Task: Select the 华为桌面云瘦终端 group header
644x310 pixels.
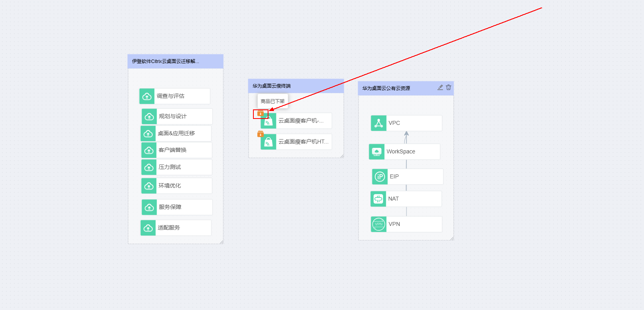Action: 296,86
